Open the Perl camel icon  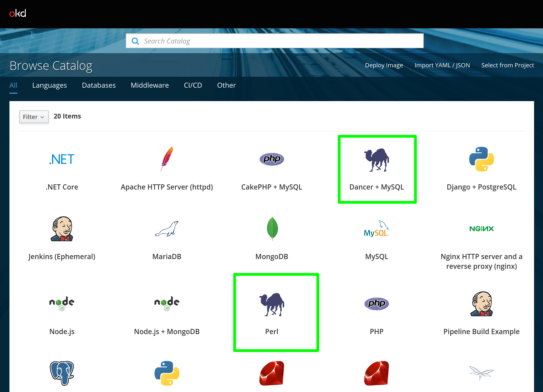272,305
